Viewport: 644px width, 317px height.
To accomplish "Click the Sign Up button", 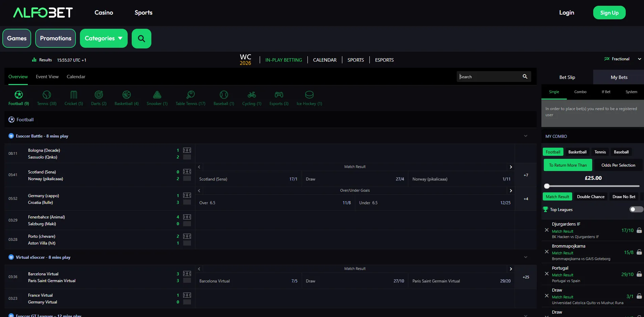I will click(609, 13).
